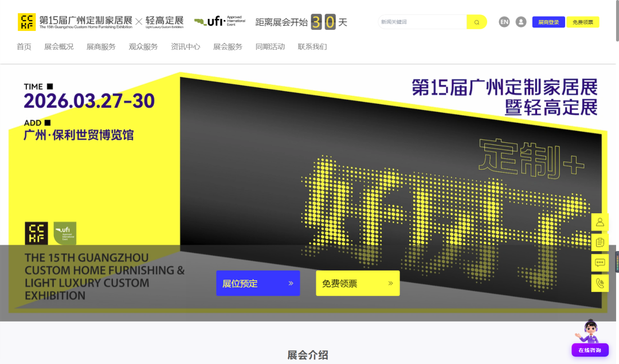Click the person icon in the right sidebar

coord(600,222)
